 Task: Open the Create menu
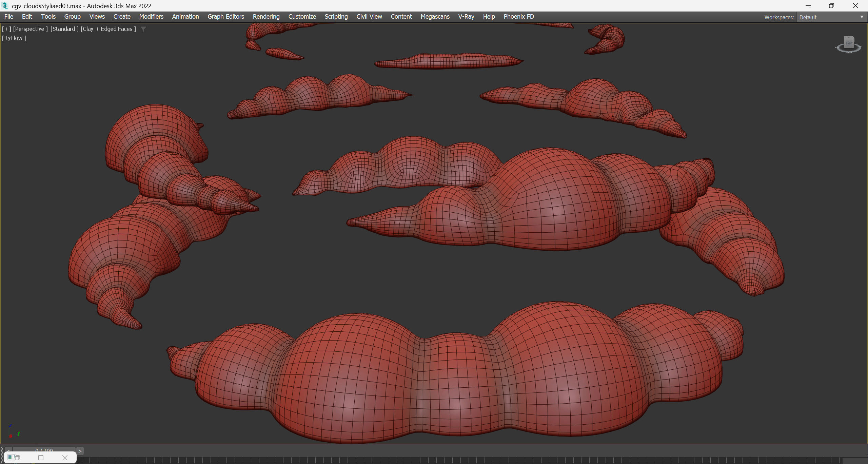tap(122, 17)
